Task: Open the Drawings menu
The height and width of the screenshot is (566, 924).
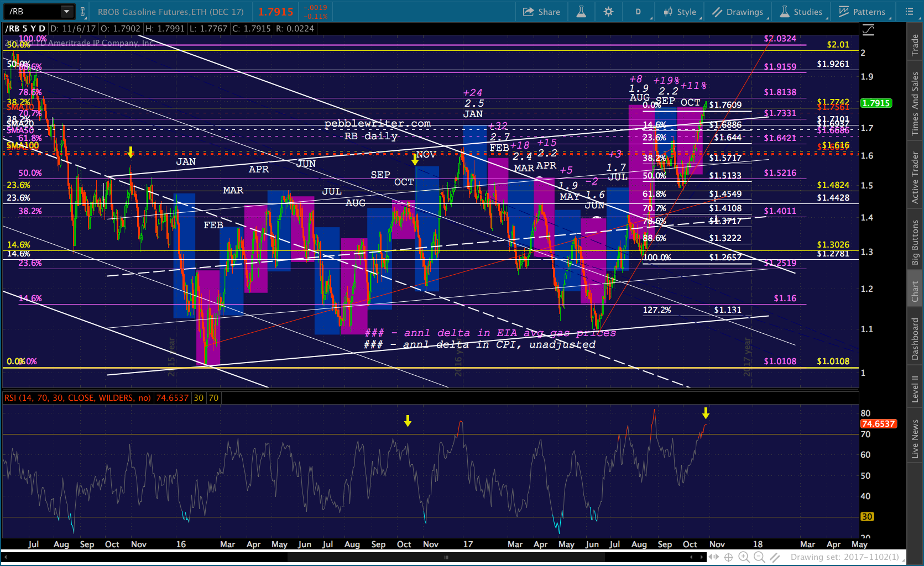Action: click(x=738, y=12)
